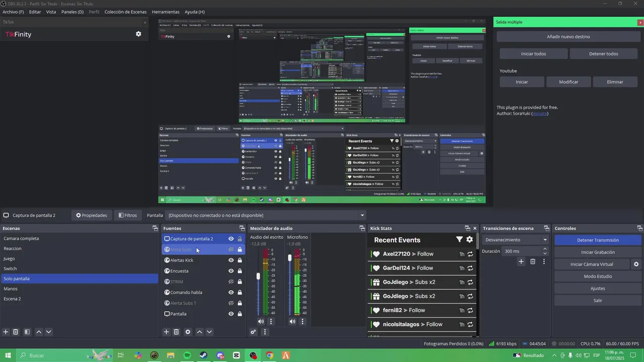Open transition properties three-dot menu
644x362 pixels.
point(544,261)
